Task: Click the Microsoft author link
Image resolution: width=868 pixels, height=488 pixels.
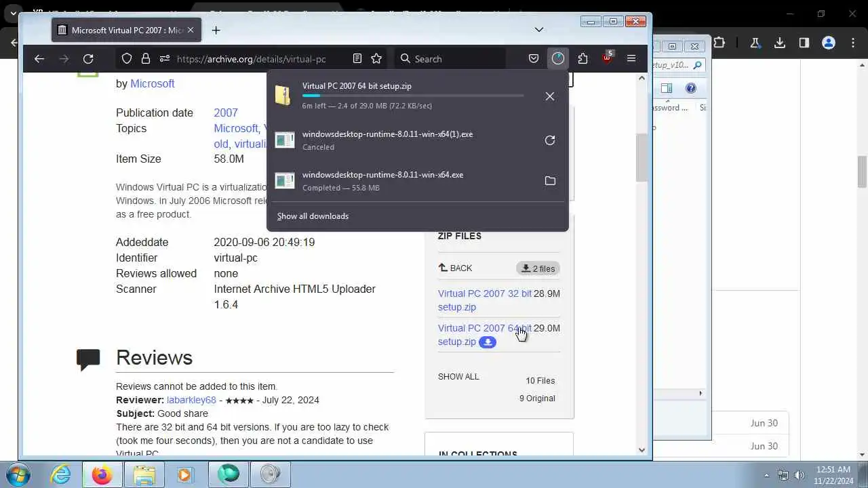Action: tap(153, 83)
